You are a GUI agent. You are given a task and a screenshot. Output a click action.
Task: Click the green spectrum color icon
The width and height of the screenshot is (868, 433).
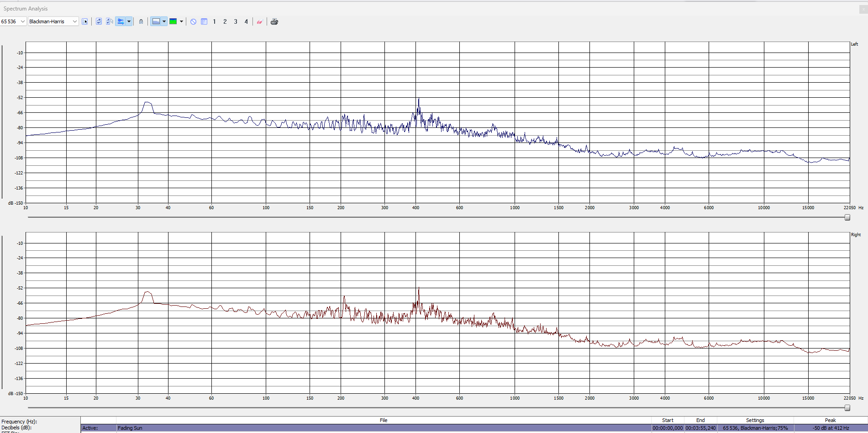[x=173, y=21]
